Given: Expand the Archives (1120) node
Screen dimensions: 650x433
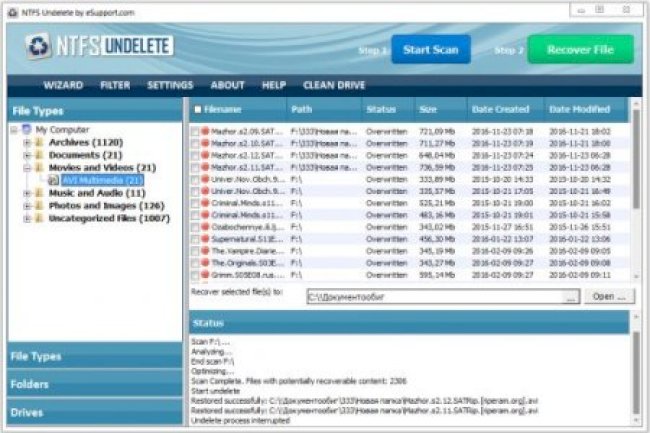Looking at the screenshot, I should [x=27, y=143].
